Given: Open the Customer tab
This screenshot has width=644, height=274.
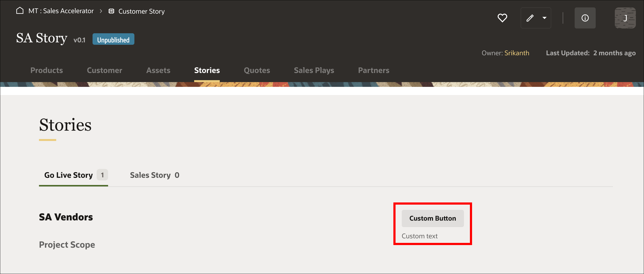Looking at the screenshot, I should [x=105, y=70].
